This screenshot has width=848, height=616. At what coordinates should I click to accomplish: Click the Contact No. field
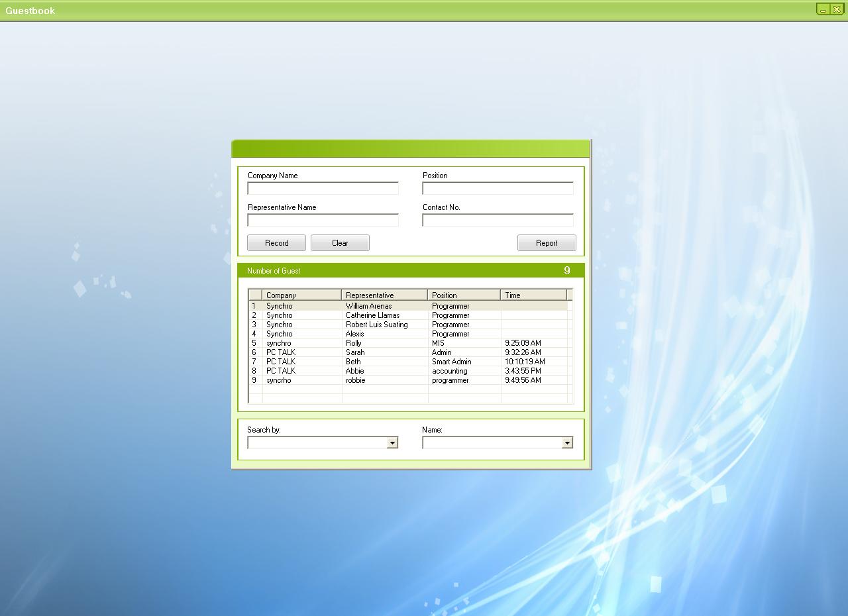[498, 221]
